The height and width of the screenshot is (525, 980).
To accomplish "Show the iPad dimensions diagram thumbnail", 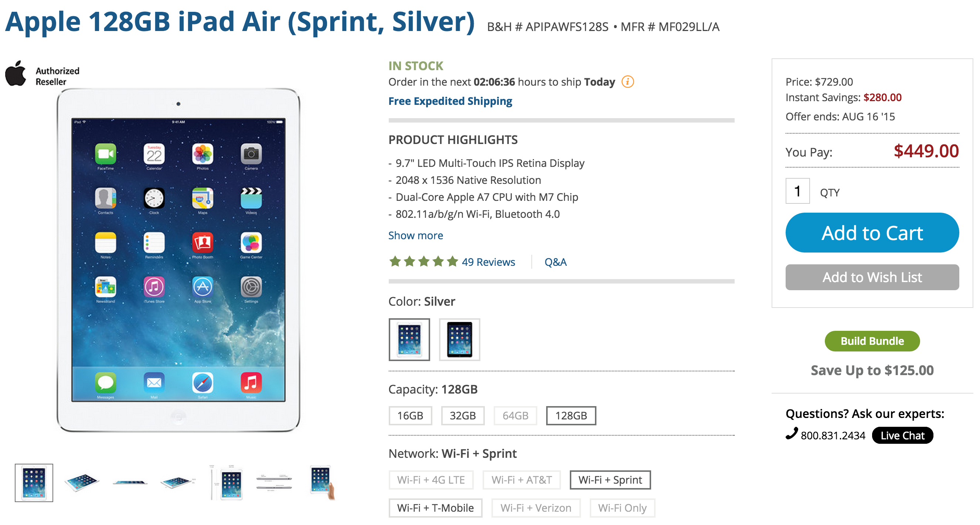I will pyautogui.click(x=227, y=483).
